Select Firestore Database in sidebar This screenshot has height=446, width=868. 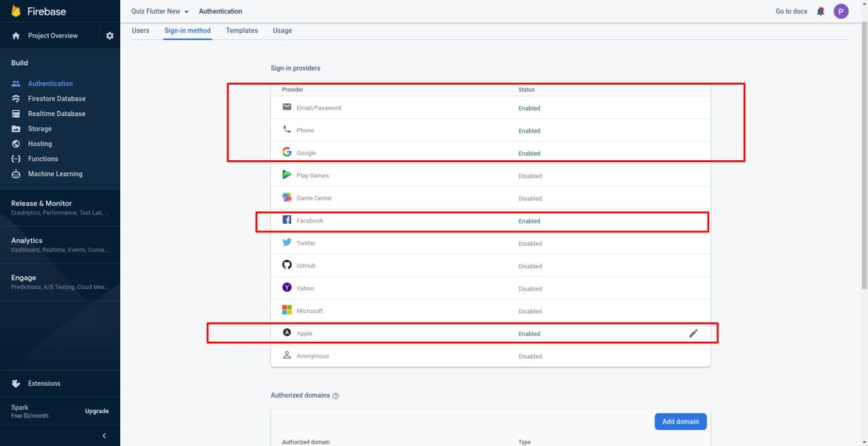(57, 99)
